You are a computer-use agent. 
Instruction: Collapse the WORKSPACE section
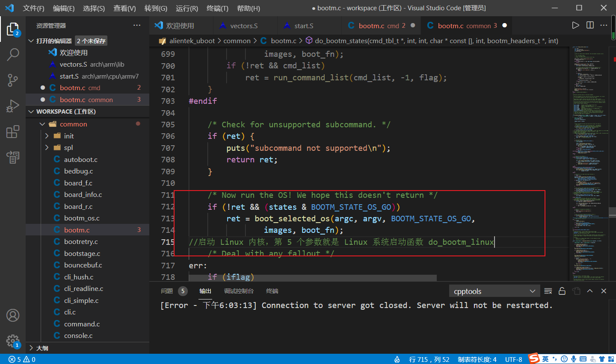click(x=31, y=112)
